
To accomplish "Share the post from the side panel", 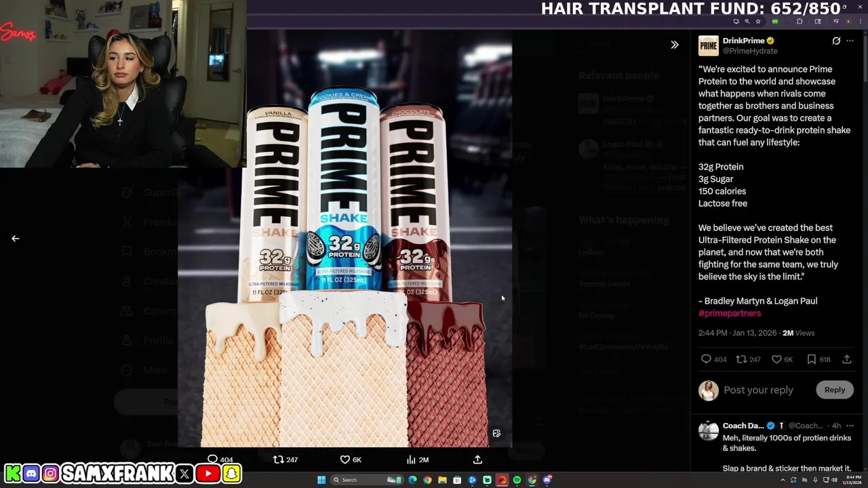I will point(847,359).
